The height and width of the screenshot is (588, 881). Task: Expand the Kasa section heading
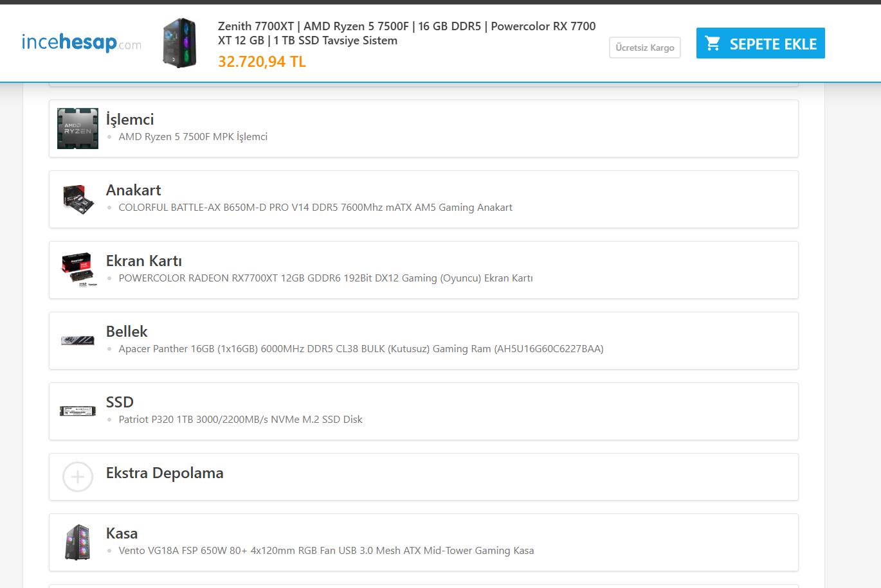coord(122,533)
